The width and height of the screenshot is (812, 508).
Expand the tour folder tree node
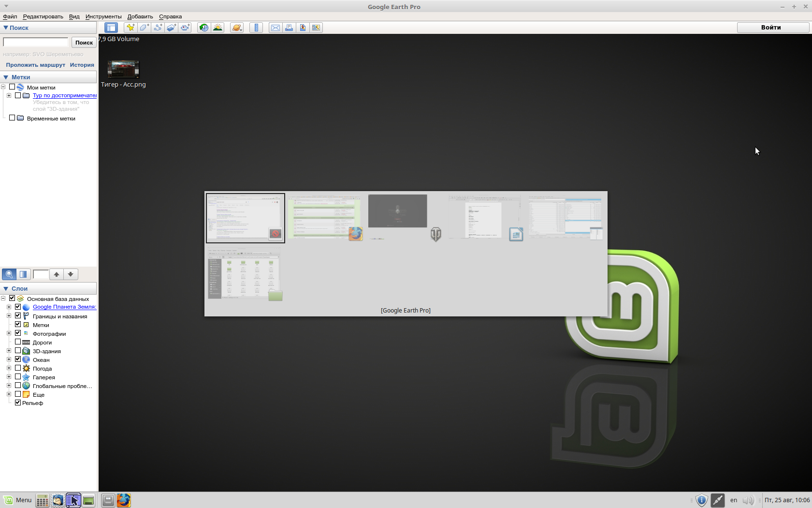(9, 95)
